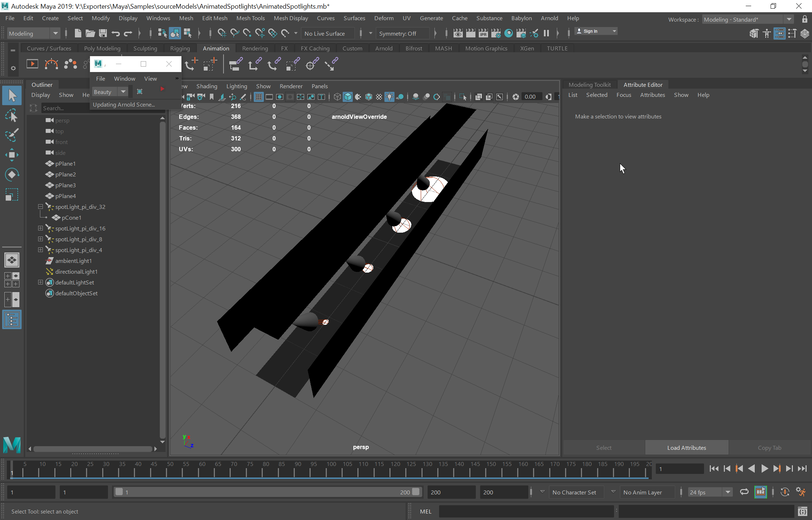Open the Beauty AOV dropdown
This screenshot has height=520, width=812.
[110, 92]
